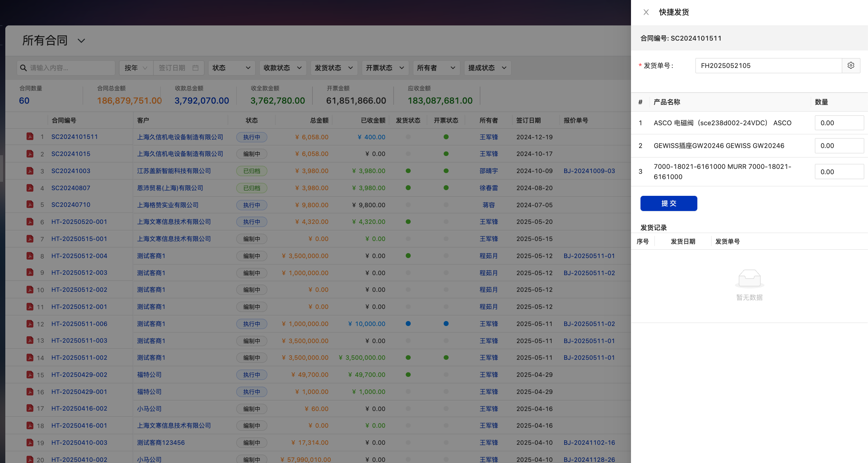868x463 pixels.
Task: Open PDF icon for HT-20250410-003 row
Action: [30, 442]
